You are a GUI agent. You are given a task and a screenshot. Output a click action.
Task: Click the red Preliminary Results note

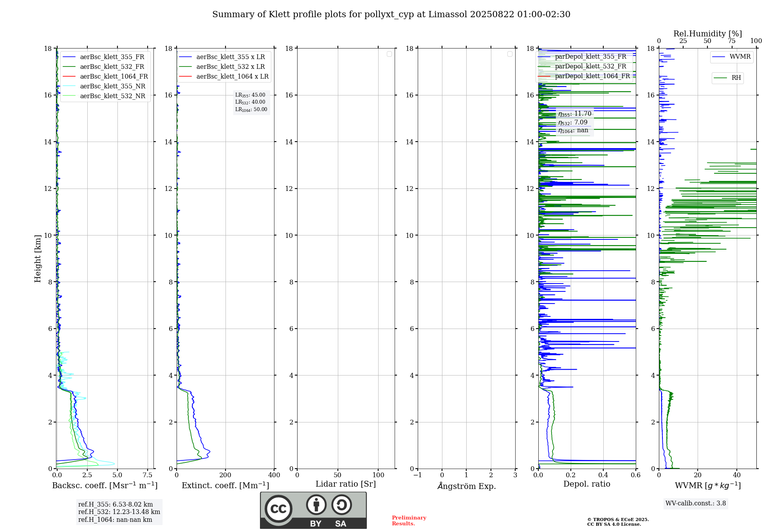pos(409,521)
